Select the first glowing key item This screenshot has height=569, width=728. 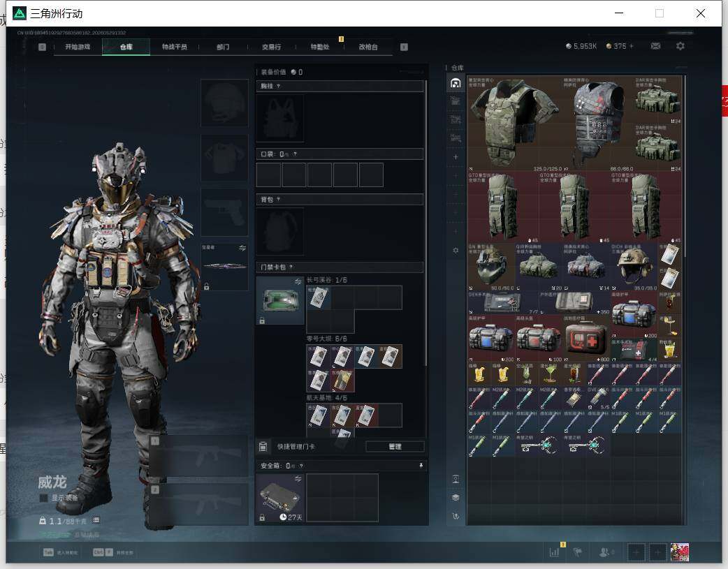click(539, 446)
